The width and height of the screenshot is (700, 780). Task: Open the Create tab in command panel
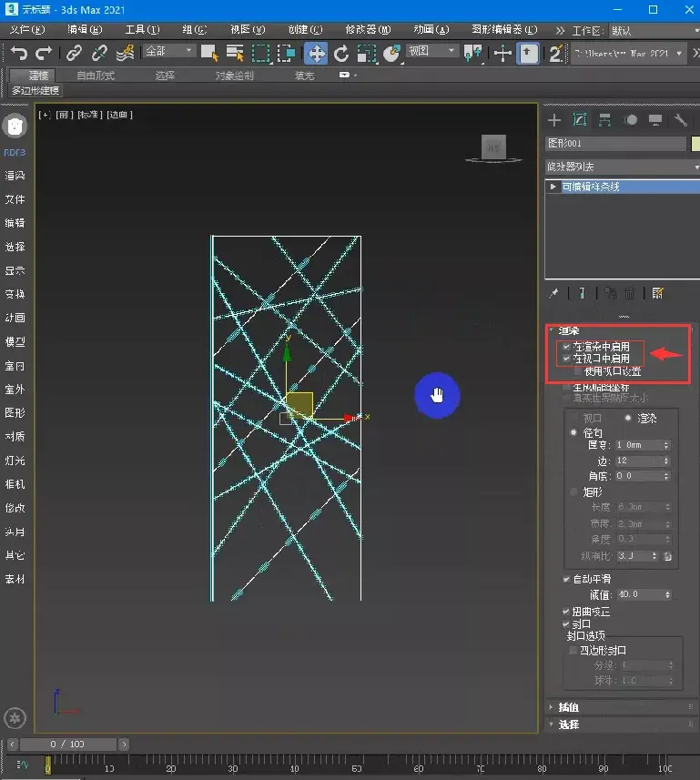point(553,120)
